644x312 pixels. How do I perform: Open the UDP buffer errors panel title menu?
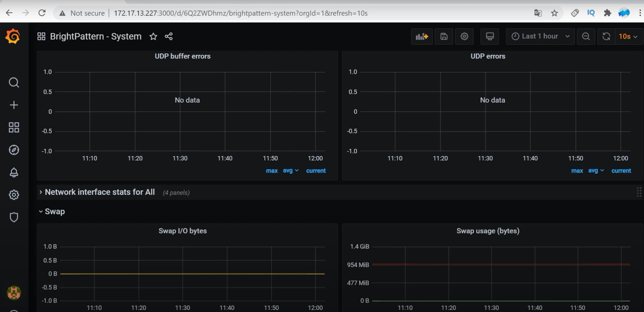point(183,56)
